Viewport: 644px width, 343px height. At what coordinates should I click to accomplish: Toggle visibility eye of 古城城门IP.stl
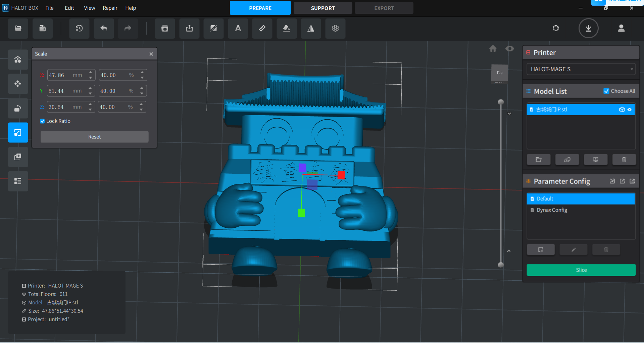coord(630,110)
